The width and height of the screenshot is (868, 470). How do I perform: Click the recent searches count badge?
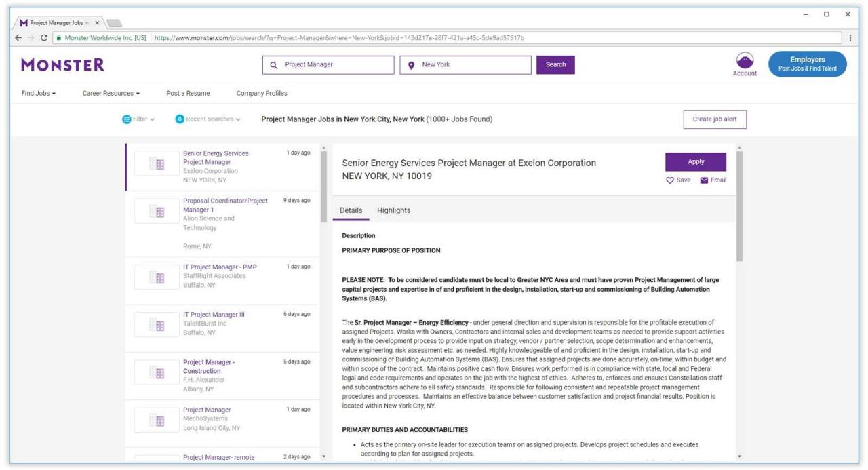click(x=180, y=119)
